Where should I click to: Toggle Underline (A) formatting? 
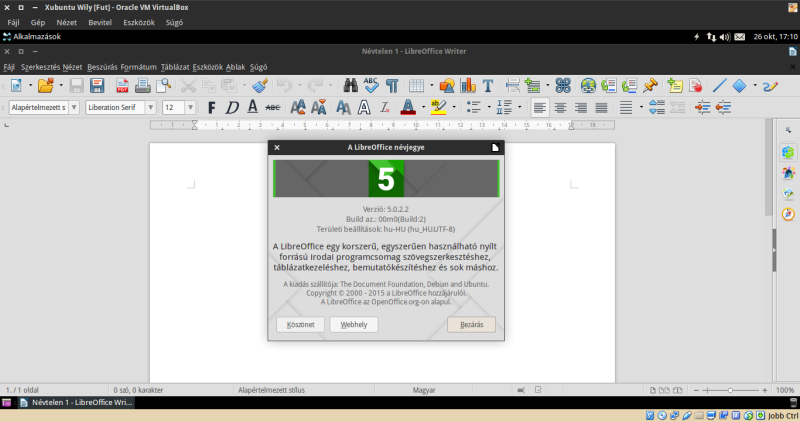[253, 107]
